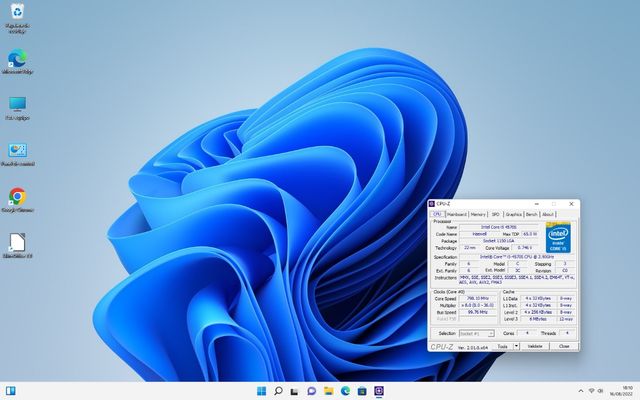Click the Cores count value
Image resolution: width=640 pixels, height=400 pixels.
click(x=527, y=333)
